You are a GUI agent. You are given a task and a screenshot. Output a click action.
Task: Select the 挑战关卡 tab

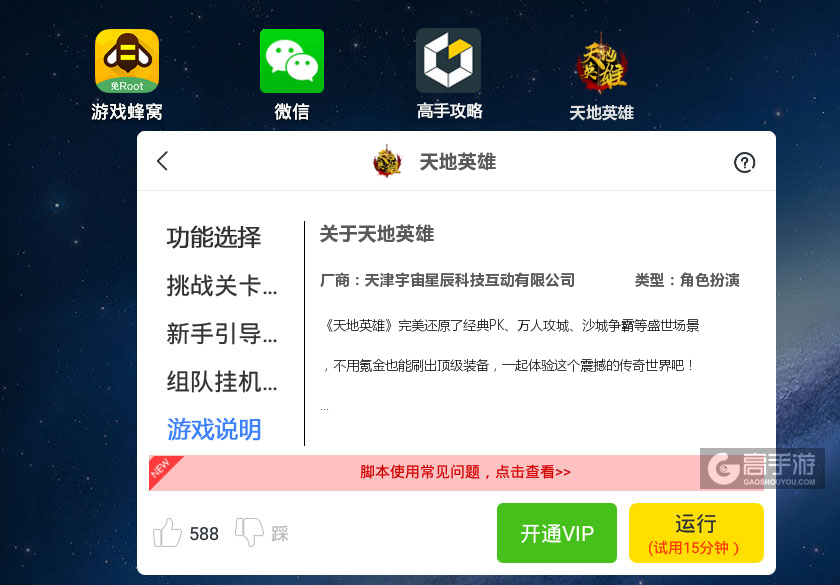coord(222,286)
